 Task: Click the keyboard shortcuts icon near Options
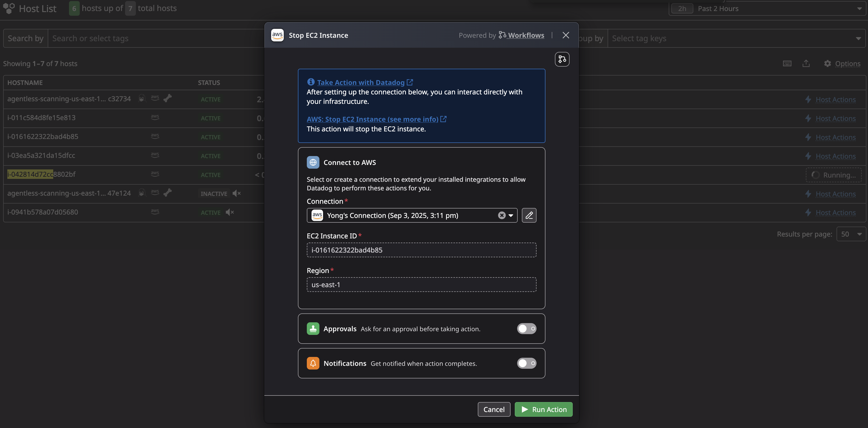pos(787,64)
